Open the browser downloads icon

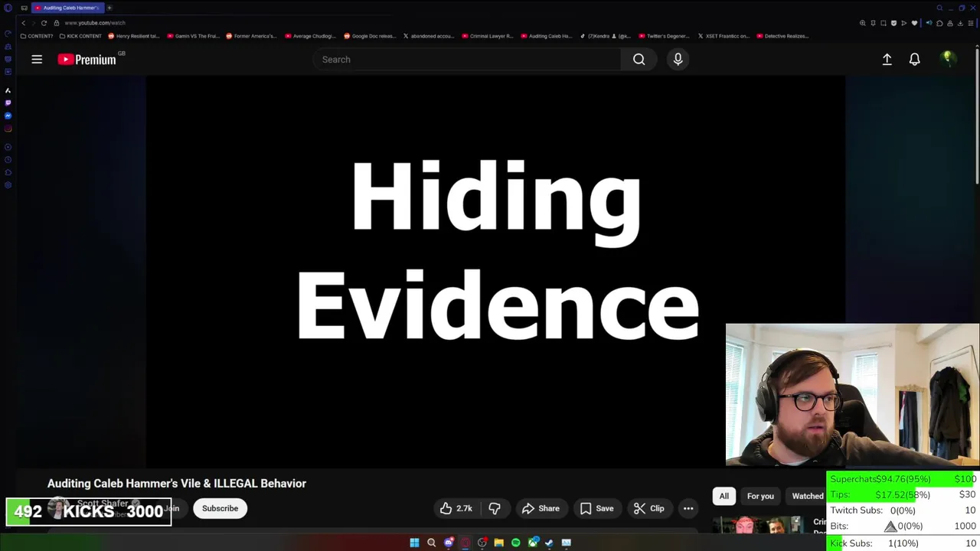[x=960, y=23]
